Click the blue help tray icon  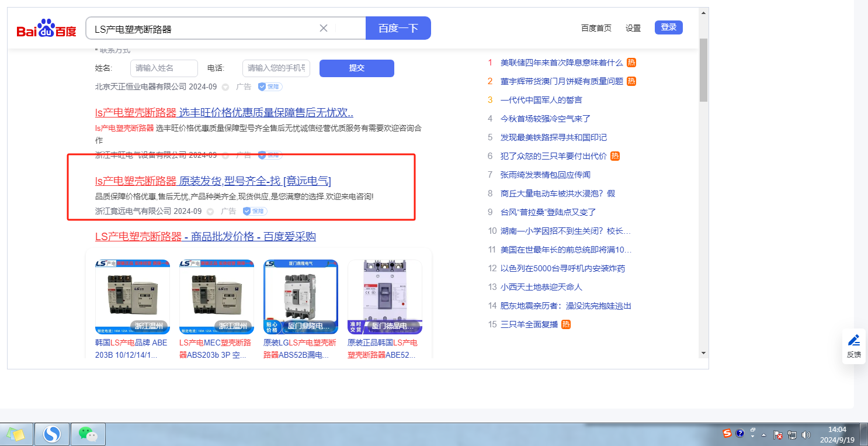[x=740, y=434]
